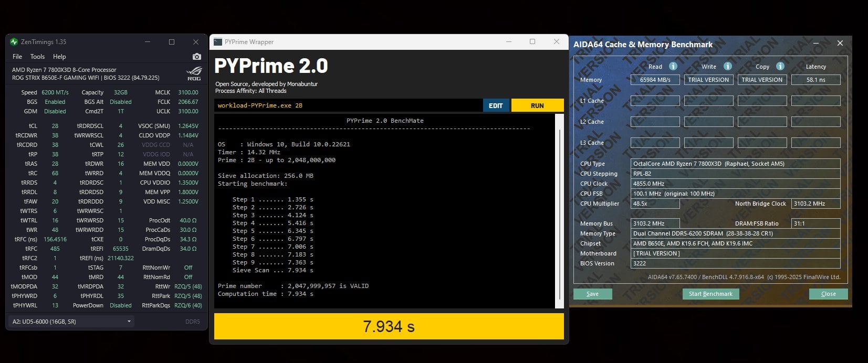
Task: Close the PYPrime Wrapper window
Action: click(557, 41)
